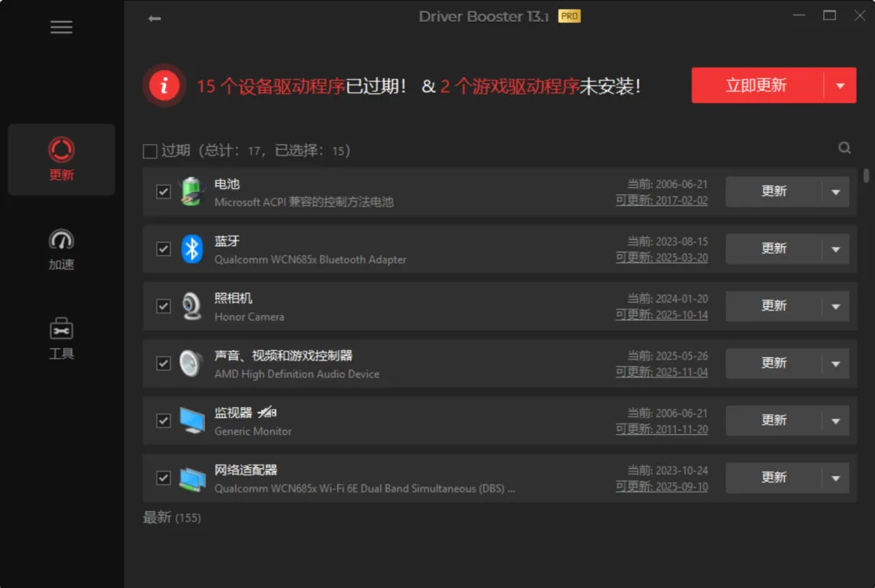Click the PRO badge in title
The width and height of the screenshot is (875, 588).
(570, 16)
